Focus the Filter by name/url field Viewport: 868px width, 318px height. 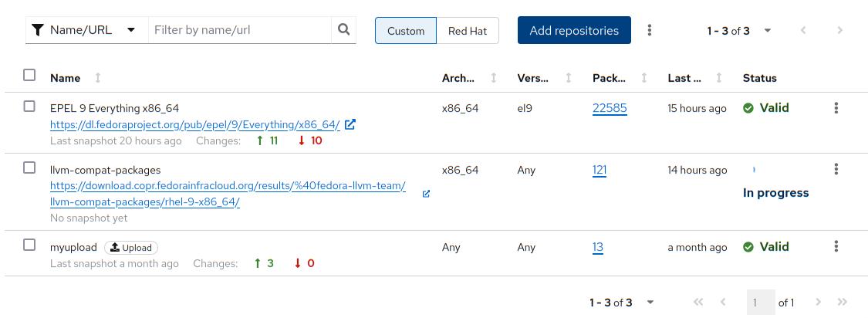(x=239, y=30)
